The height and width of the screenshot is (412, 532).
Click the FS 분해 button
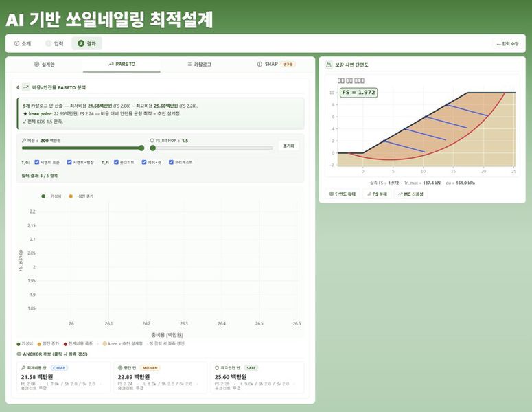(377, 194)
